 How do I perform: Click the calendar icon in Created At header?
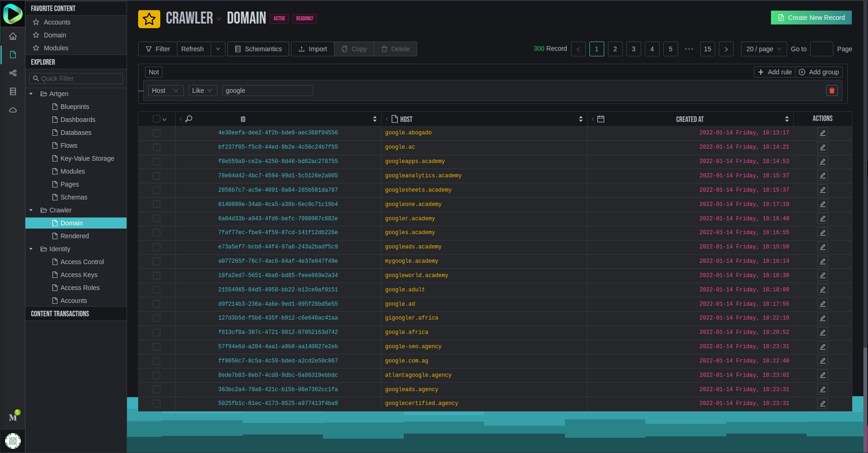(x=601, y=119)
